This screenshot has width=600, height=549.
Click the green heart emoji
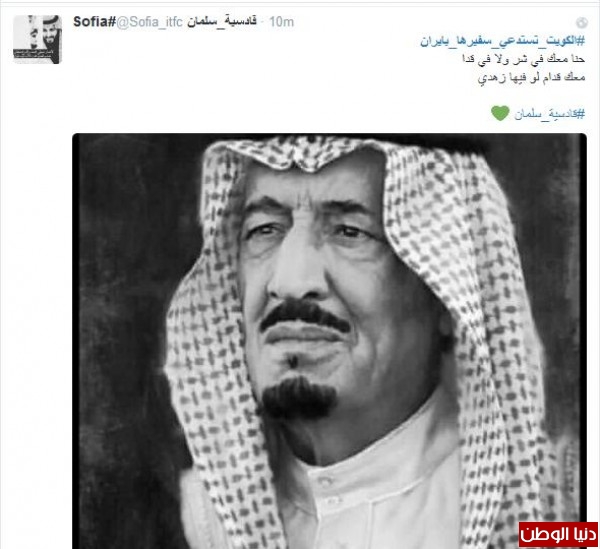pyautogui.click(x=500, y=113)
